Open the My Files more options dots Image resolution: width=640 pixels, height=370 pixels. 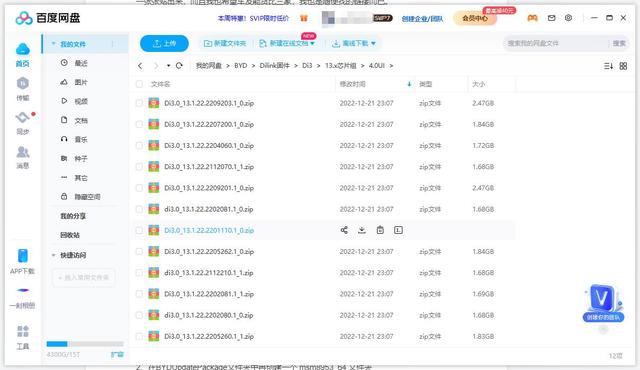(113, 44)
